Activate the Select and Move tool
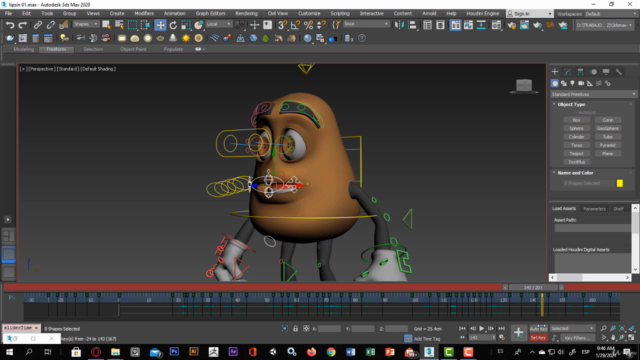 (160, 25)
